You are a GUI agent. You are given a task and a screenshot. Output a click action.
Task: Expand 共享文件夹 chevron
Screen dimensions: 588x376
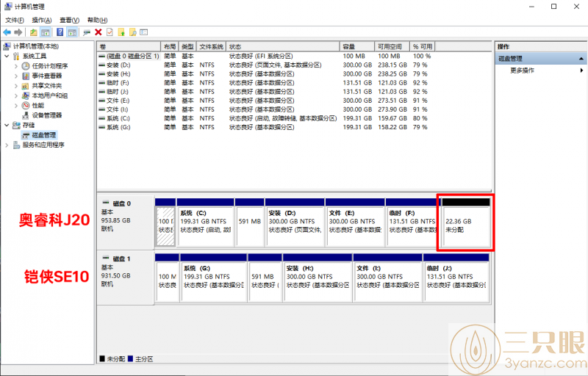point(16,86)
